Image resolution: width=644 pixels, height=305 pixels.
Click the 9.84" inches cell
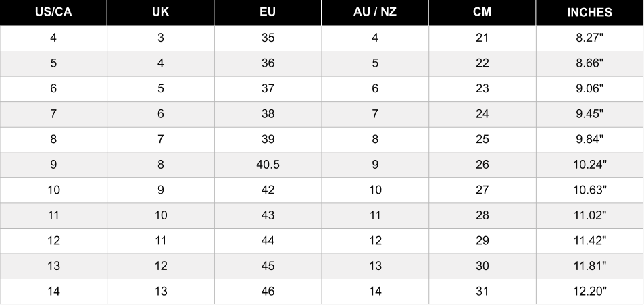[589, 139]
